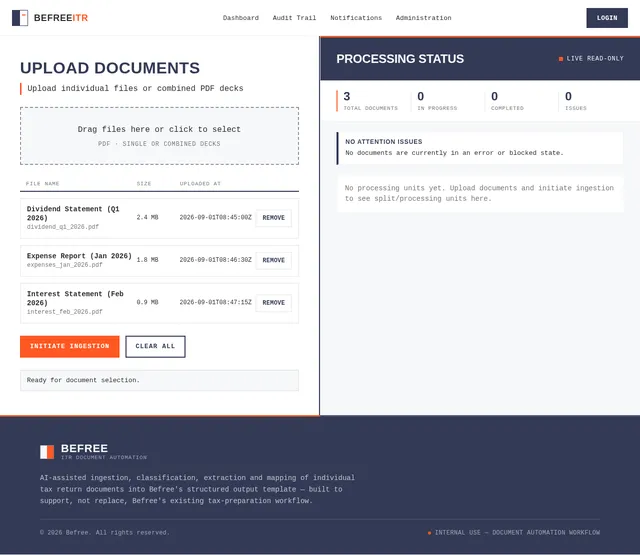Click the LOGIN button

pyautogui.click(x=607, y=18)
